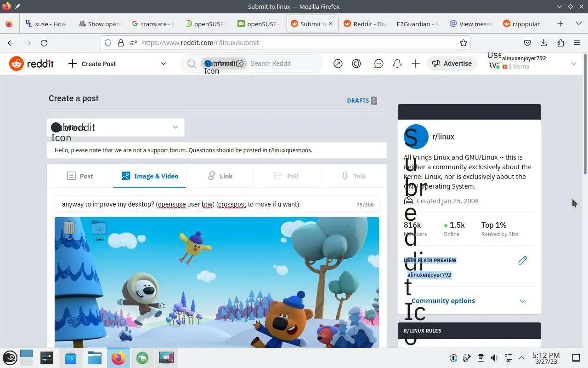Switch to the 'suse - How' tab
588x368 pixels.
click(x=46, y=24)
